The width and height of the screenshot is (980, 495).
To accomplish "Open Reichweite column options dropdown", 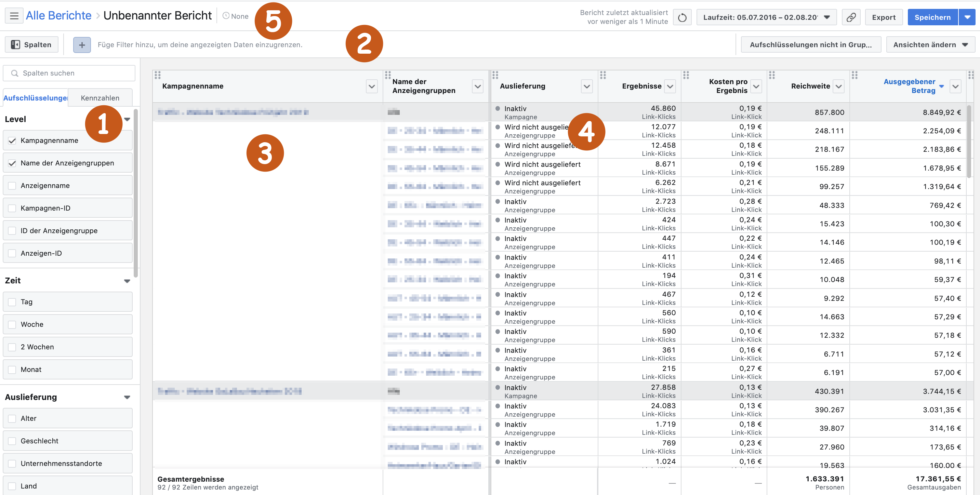I will pyautogui.click(x=838, y=86).
